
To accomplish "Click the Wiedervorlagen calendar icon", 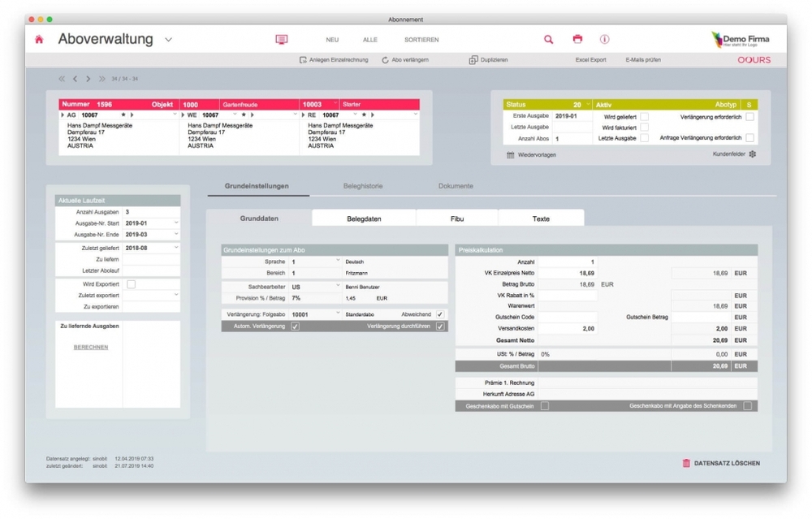I will pyautogui.click(x=510, y=155).
